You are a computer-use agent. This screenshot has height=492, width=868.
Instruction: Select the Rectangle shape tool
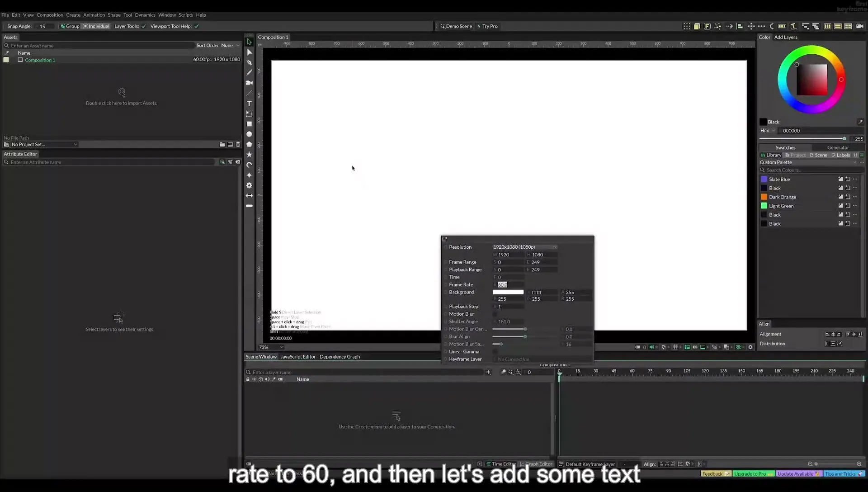pos(249,124)
